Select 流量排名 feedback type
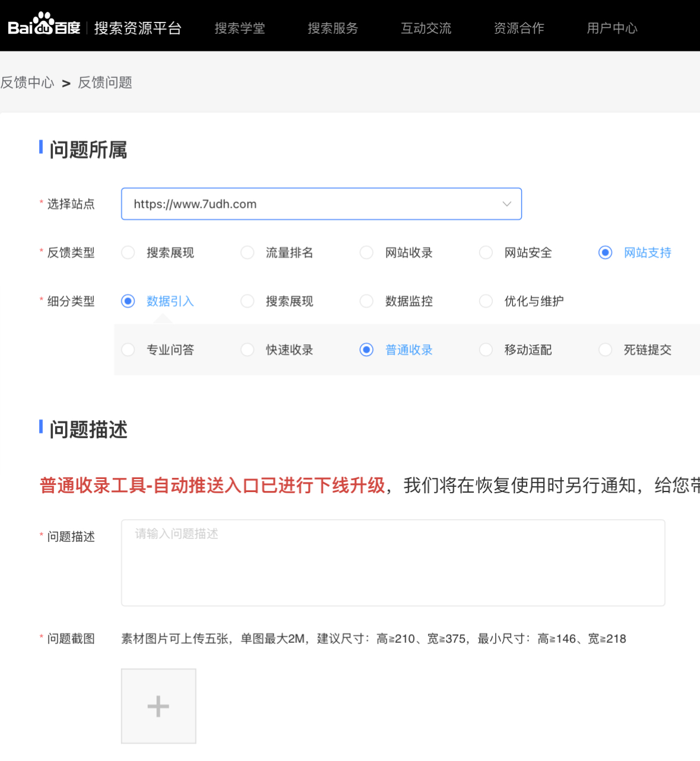 coord(248,253)
